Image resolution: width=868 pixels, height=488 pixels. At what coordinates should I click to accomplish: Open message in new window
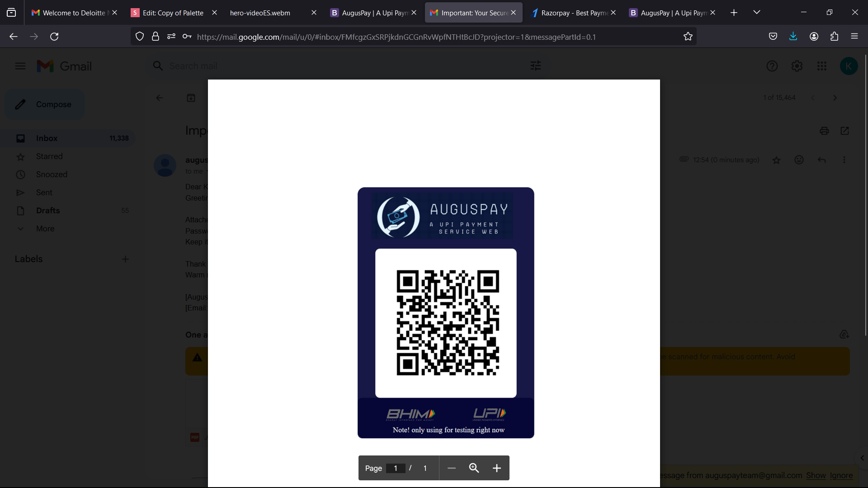click(x=844, y=131)
